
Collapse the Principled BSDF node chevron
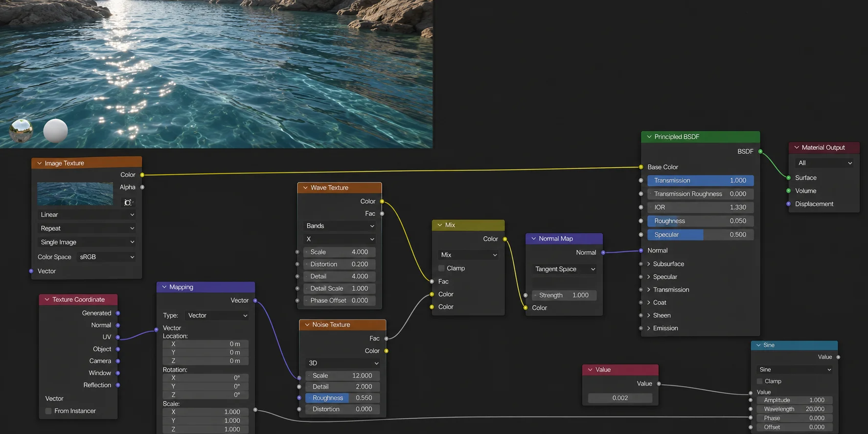(x=649, y=137)
